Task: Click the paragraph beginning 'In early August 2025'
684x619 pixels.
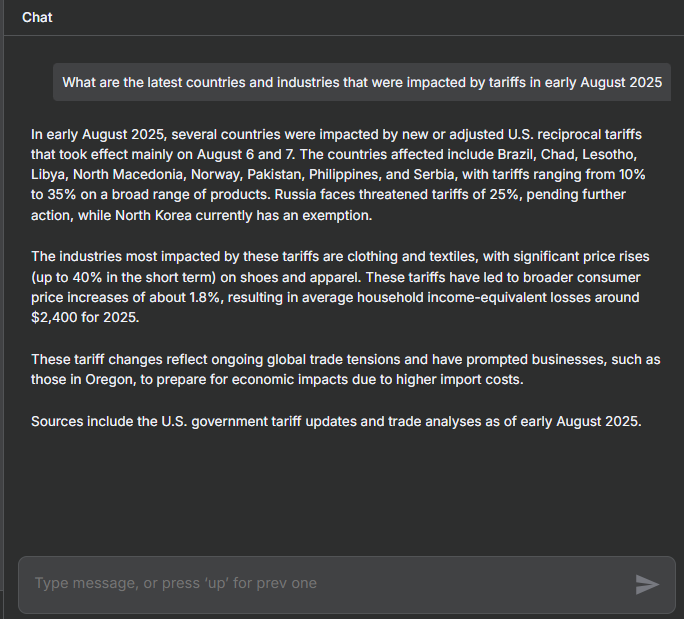Action: pos(338,174)
